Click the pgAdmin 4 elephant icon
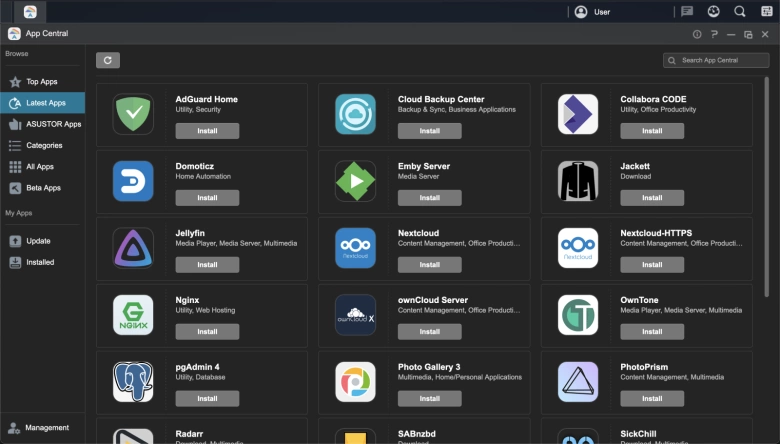This screenshot has width=780, height=444. click(133, 382)
